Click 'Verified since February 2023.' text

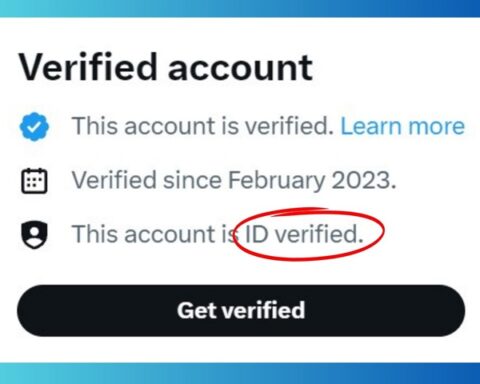[x=234, y=181]
